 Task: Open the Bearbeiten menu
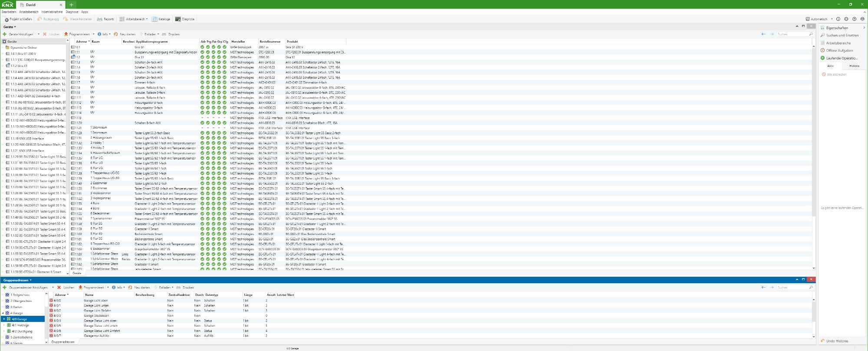pyautogui.click(x=9, y=12)
